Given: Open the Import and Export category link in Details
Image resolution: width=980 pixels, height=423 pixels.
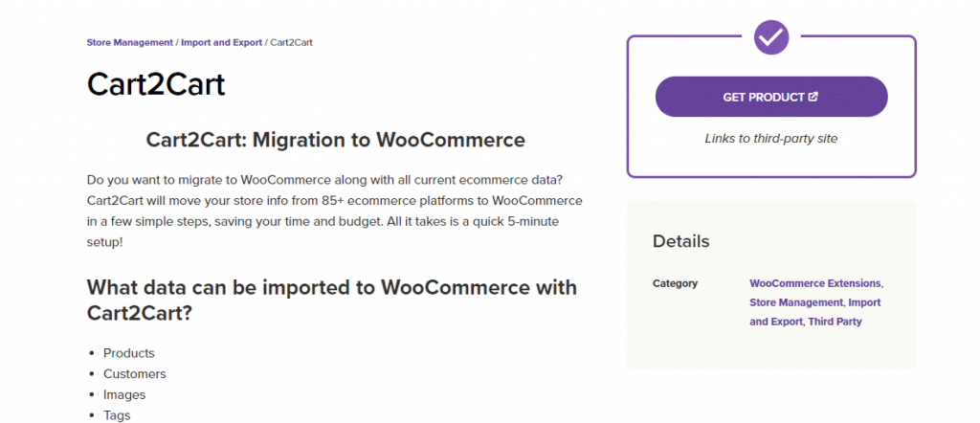Looking at the screenshot, I should [x=814, y=312].
